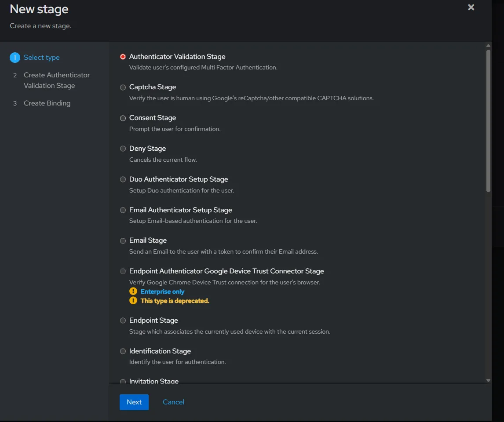Click the Cancel link

click(173, 402)
